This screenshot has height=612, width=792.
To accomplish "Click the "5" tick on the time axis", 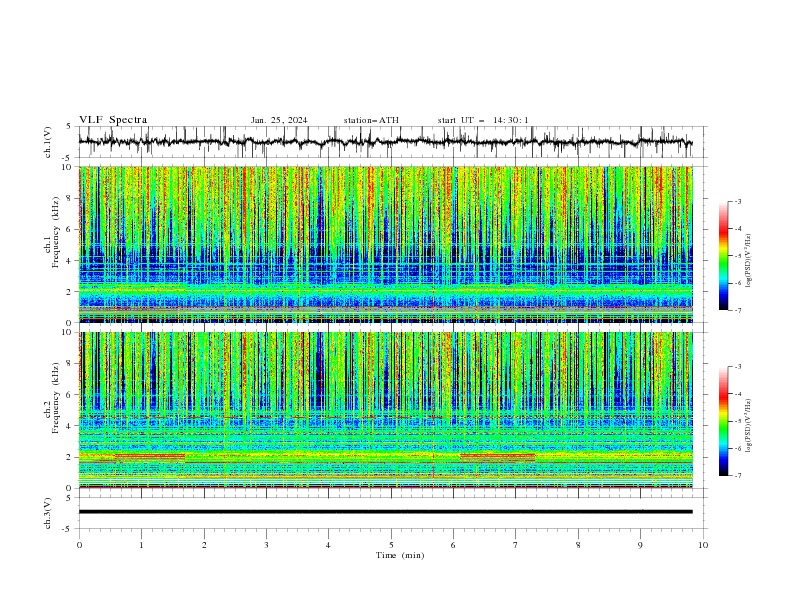I will (x=391, y=545).
